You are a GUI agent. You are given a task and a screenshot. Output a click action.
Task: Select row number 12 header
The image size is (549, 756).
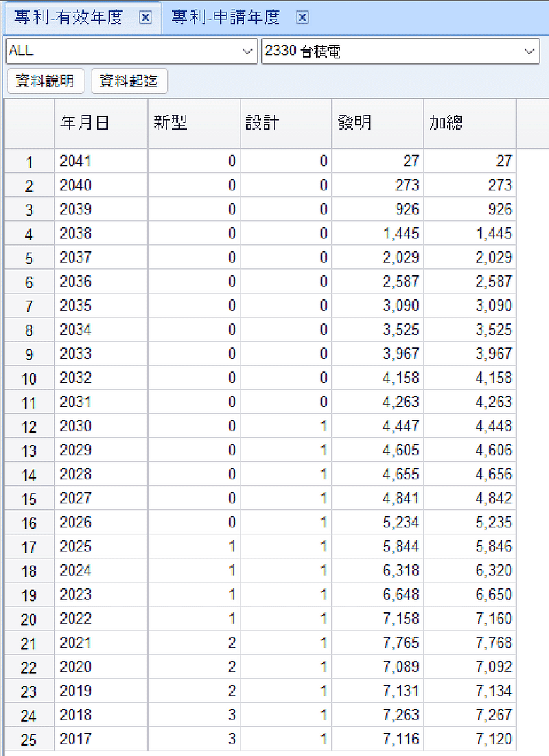click(29, 426)
